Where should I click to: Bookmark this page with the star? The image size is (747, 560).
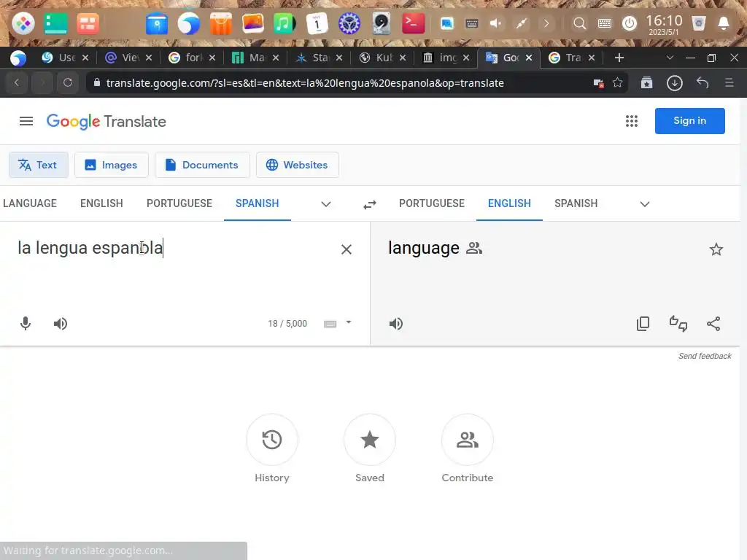click(617, 83)
